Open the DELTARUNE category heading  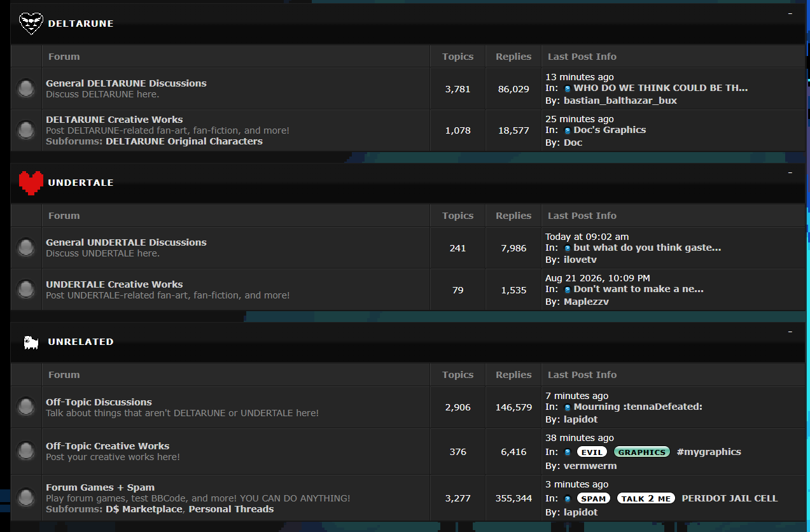[81, 24]
